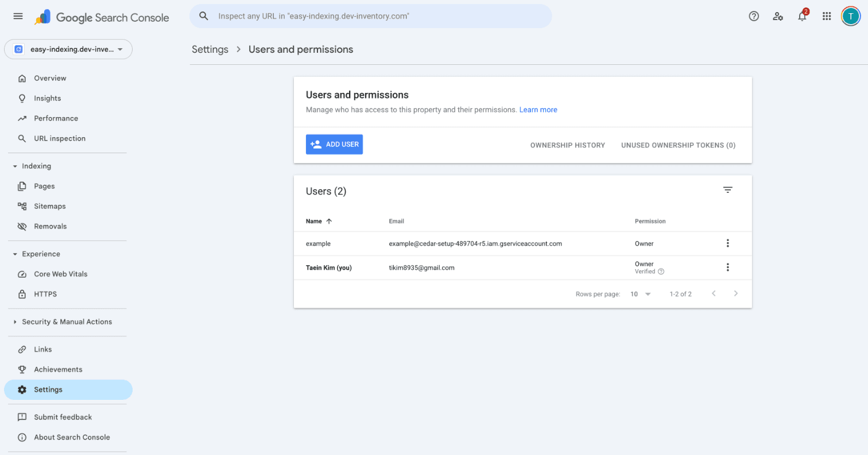This screenshot has height=455, width=868.
Task: Click the Verified help info icon
Action: click(x=661, y=271)
